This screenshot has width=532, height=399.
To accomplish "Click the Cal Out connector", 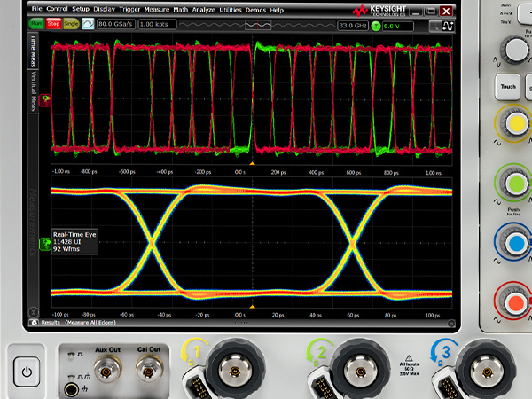I will (x=149, y=371).
